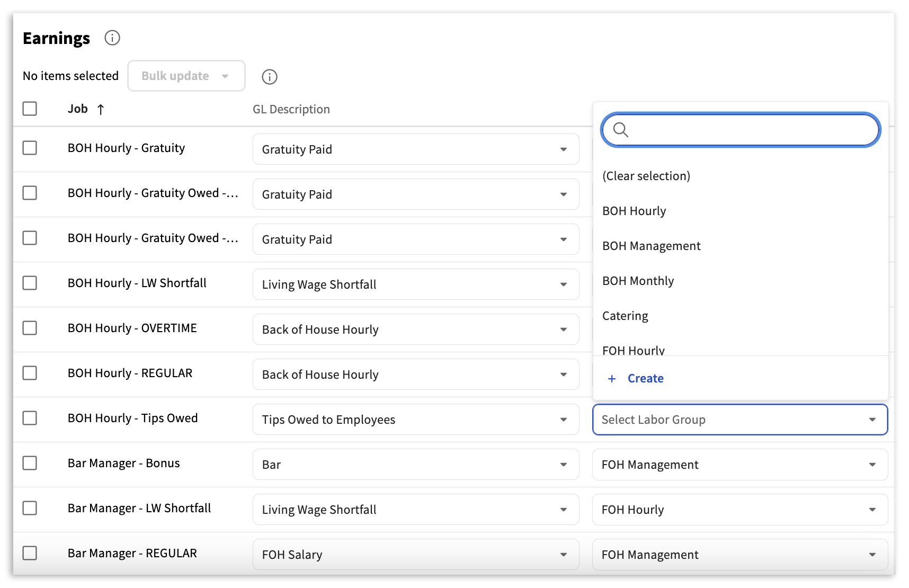Select the Bar Manager - Bonus row checkbox
This screenshot has width=909, height=588.
click(x=30, y=463)
